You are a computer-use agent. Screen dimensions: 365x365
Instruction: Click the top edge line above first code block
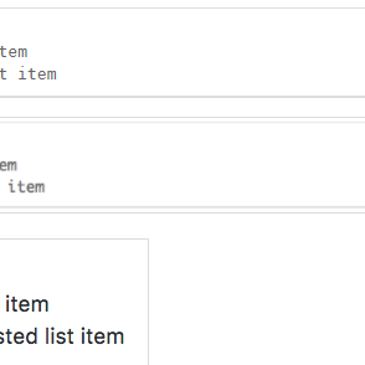(182, 8)
